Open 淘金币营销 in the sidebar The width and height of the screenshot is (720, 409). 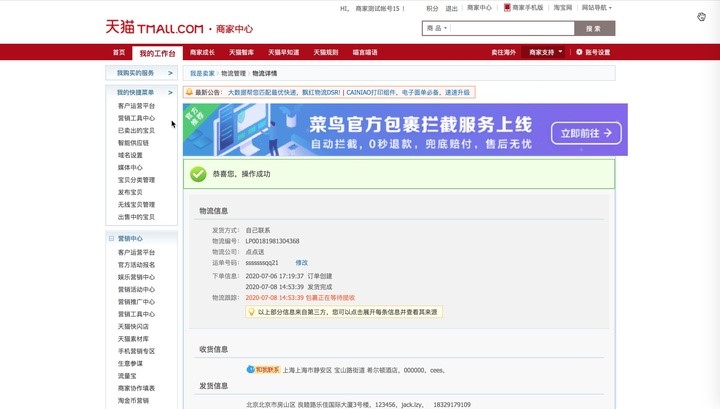[x=133, y=400]
